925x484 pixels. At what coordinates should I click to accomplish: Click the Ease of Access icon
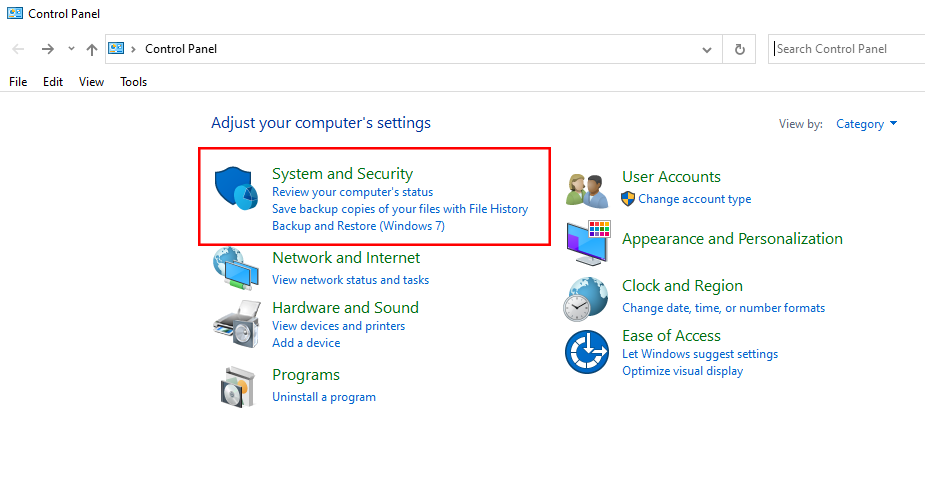587,352
